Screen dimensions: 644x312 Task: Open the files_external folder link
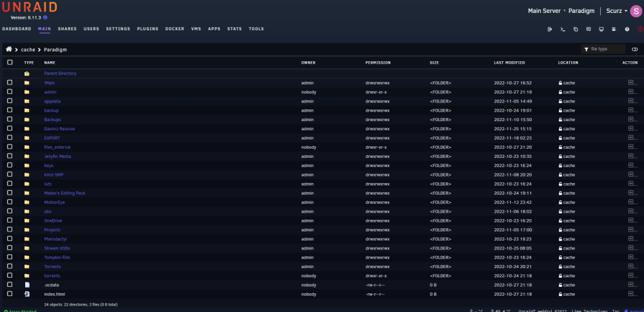pos(57,147)
